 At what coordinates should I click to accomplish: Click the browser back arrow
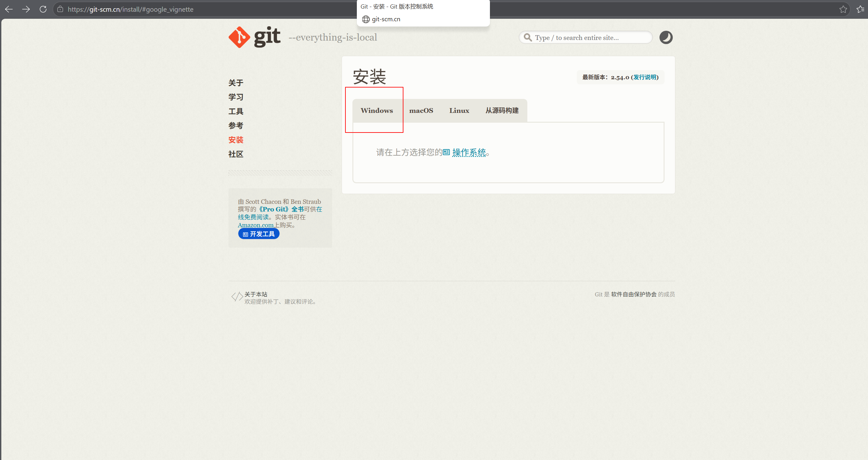tap(9, 10)
